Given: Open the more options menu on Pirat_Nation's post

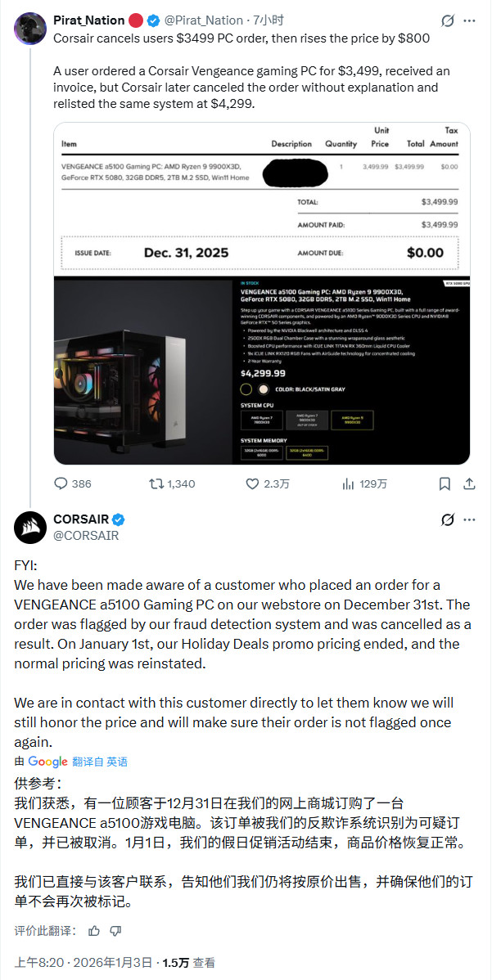Looking at the screenshot, I should [x=469, y=20].
